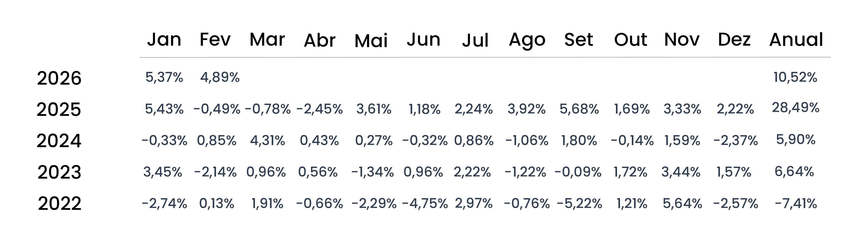Select February 2026 value 4,89%

(x=220, y=77)
